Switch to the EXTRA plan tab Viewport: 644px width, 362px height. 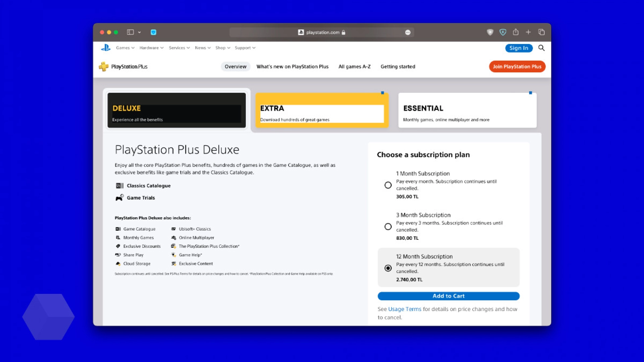click(x=322, y=110)
